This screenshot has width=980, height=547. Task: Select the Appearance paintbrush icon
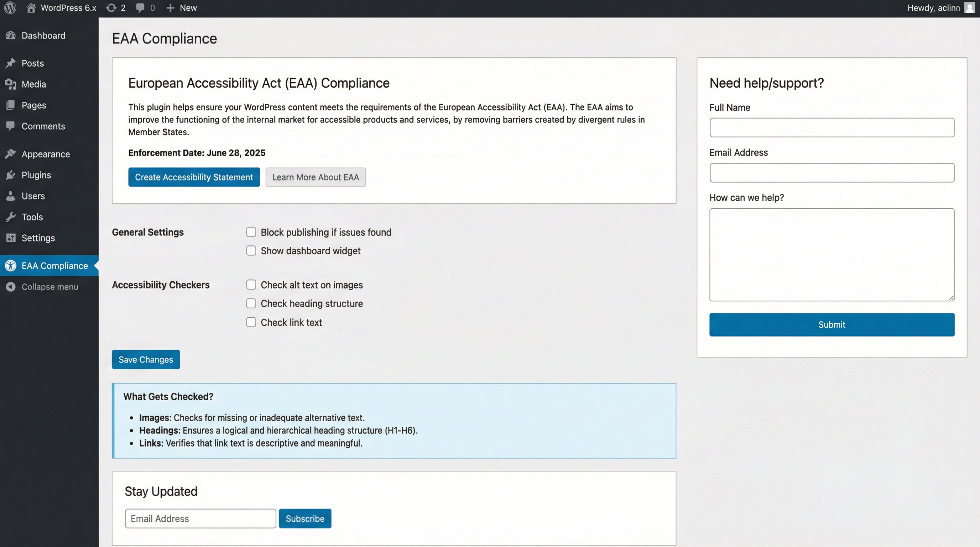pos(11,153)
